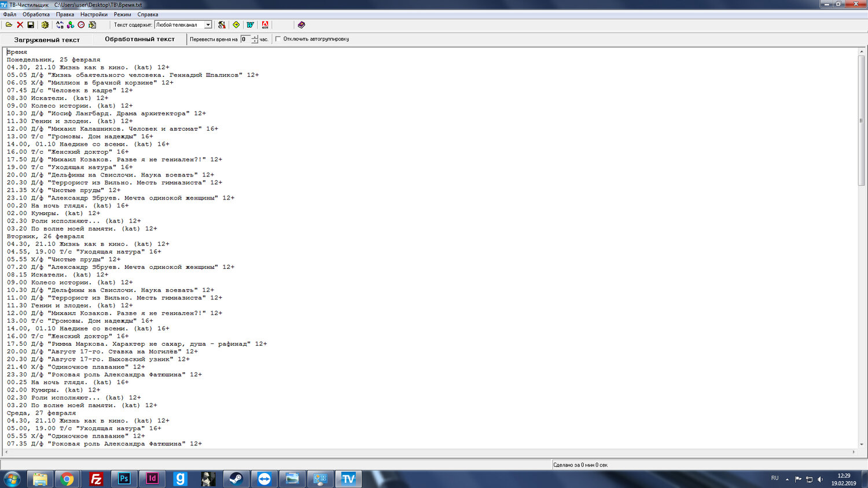Click the Adobe export icon

[x=265, y=25]
